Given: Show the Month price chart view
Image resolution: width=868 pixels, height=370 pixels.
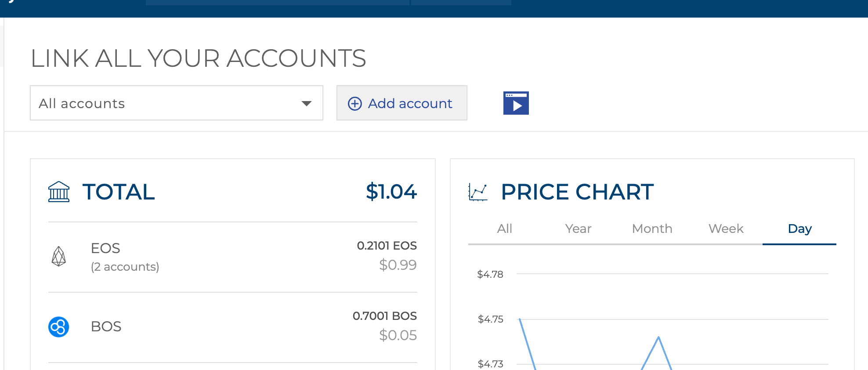Looking at the screenshot, I should point(652,229).
